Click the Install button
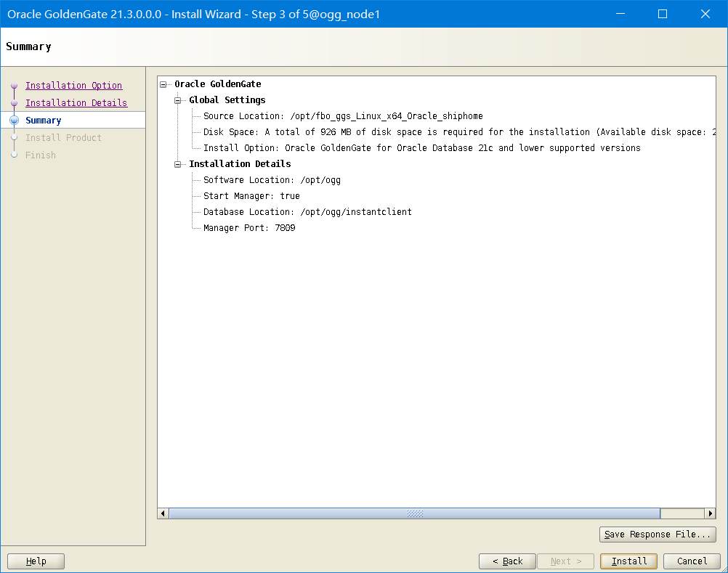 point(628,561)
